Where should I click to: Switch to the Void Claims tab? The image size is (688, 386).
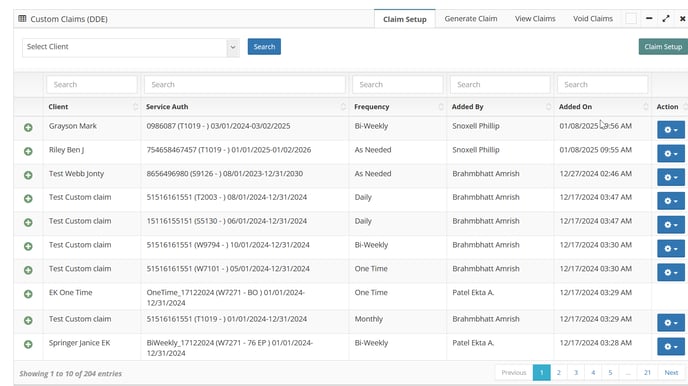(x=593, y=19)
